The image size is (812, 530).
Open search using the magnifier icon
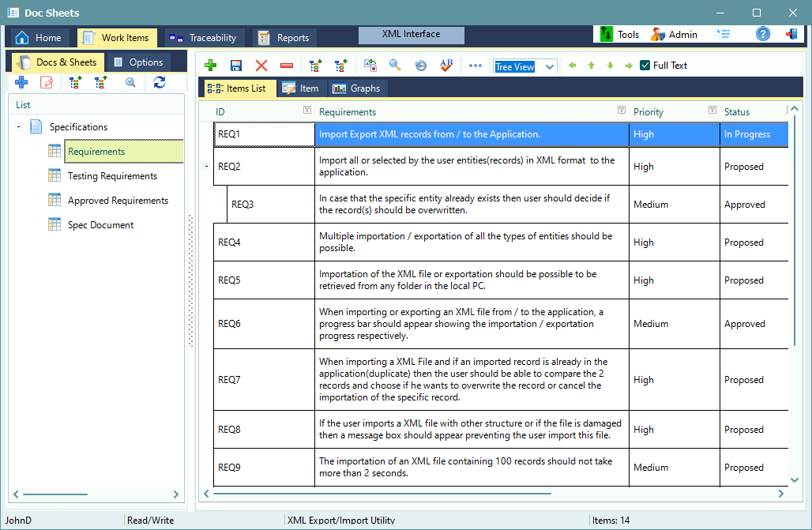click(394, 66)
